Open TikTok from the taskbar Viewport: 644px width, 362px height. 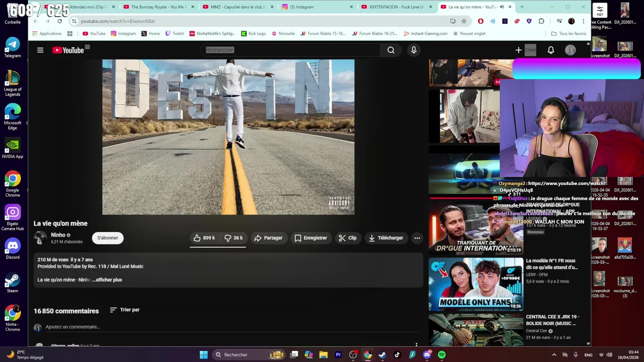pos(397,355)
